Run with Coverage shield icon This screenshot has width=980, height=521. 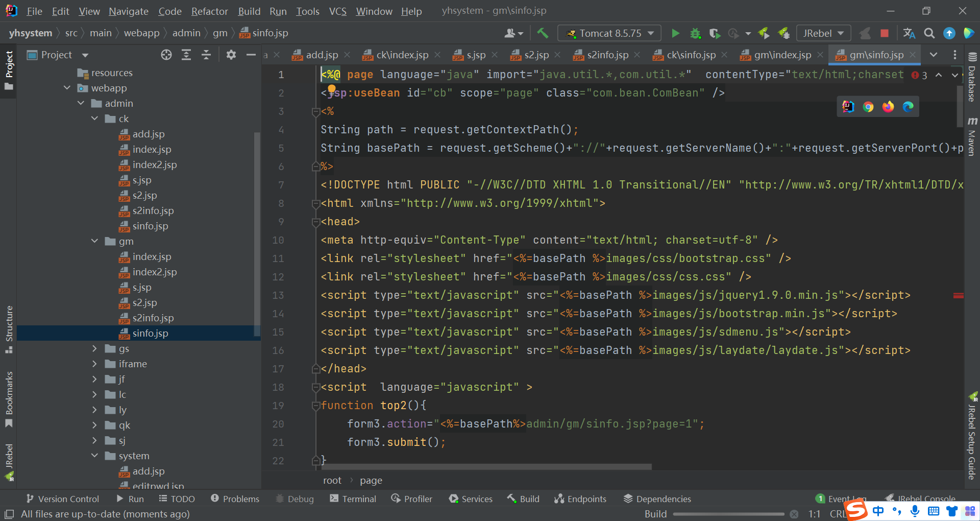point(715,33)
